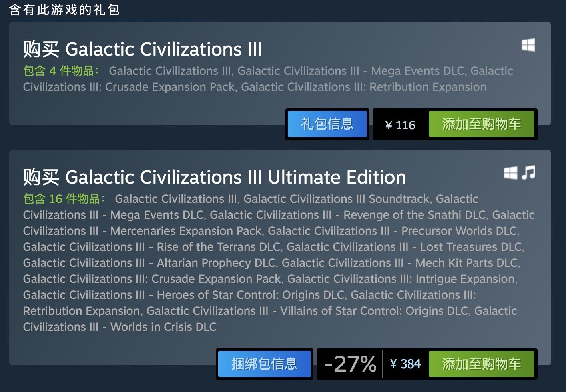Click the 购买 Galactic Civilizations III Ultimate Edition heading

[215, 178]
